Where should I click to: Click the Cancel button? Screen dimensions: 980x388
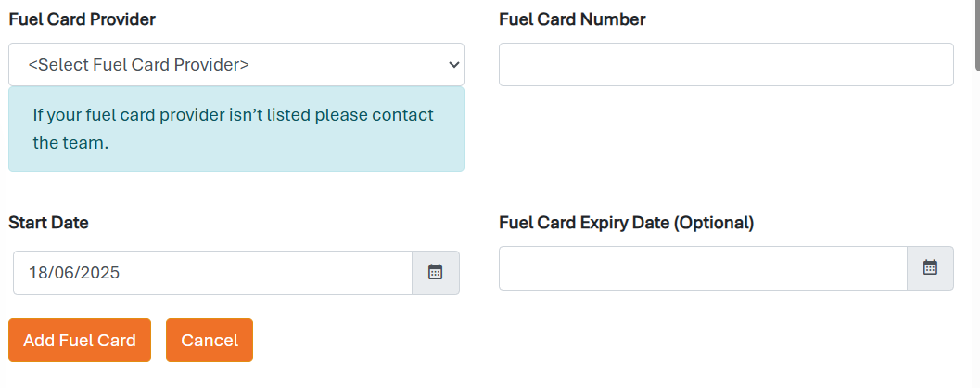(210, 340)
